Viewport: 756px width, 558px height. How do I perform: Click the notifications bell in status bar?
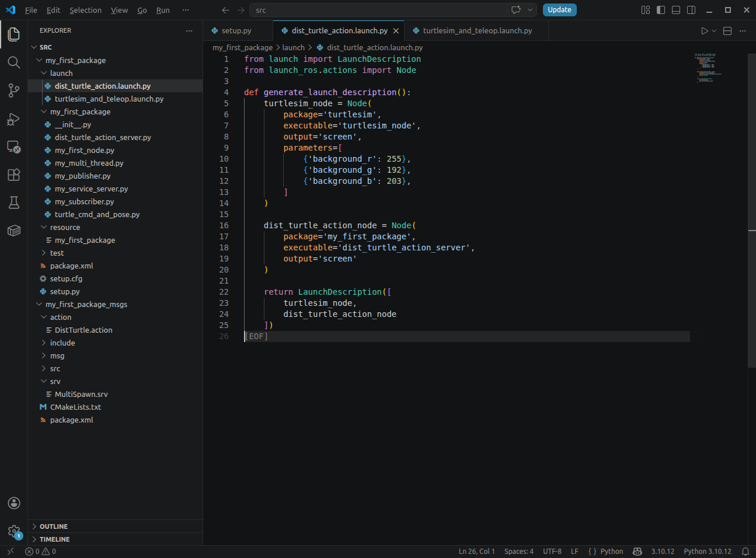pos(745,552)
